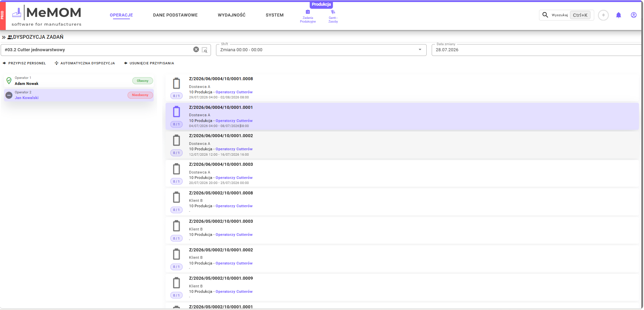Click date range 20/07/2026 20:00 - 25/07/2026 00:00
This screenshot has width=644, height=310.
(219, 183)
